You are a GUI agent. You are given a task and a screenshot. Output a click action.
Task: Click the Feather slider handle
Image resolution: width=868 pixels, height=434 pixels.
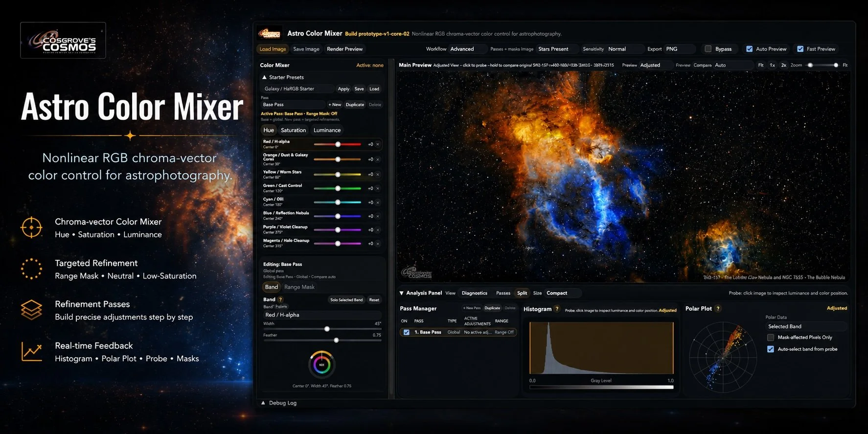pos(336,340)
